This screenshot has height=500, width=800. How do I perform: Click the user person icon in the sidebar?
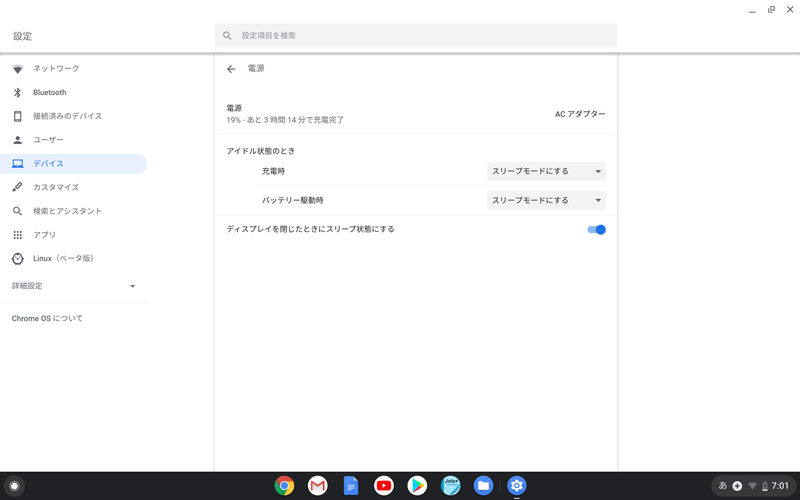pyautogui.click(x=17, y=140)
